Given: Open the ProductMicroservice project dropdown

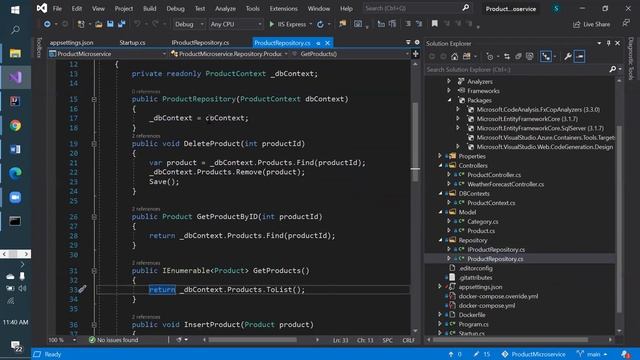Looking at the screenshot, I should (x=107, y=54).
